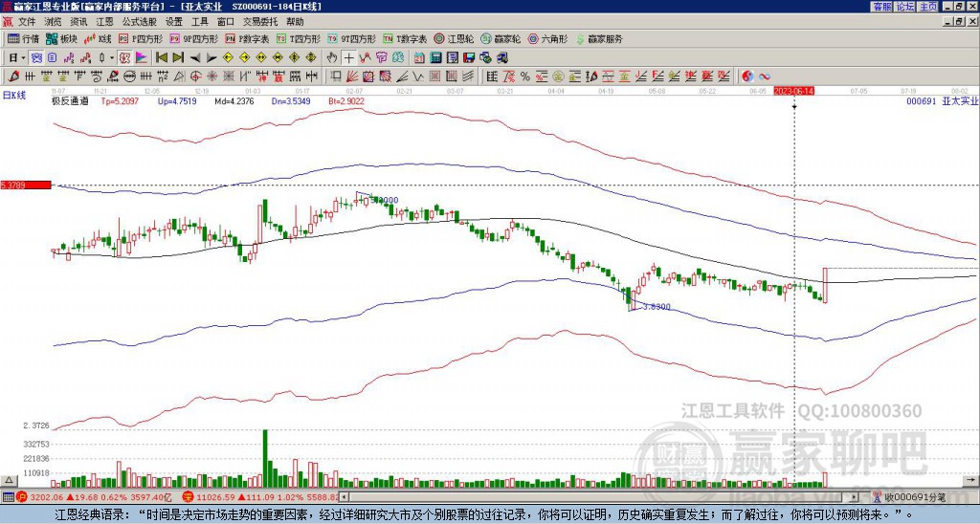980x524 pixels.
Task: Open the 交易委托 menu
Action: pos(260,22)
